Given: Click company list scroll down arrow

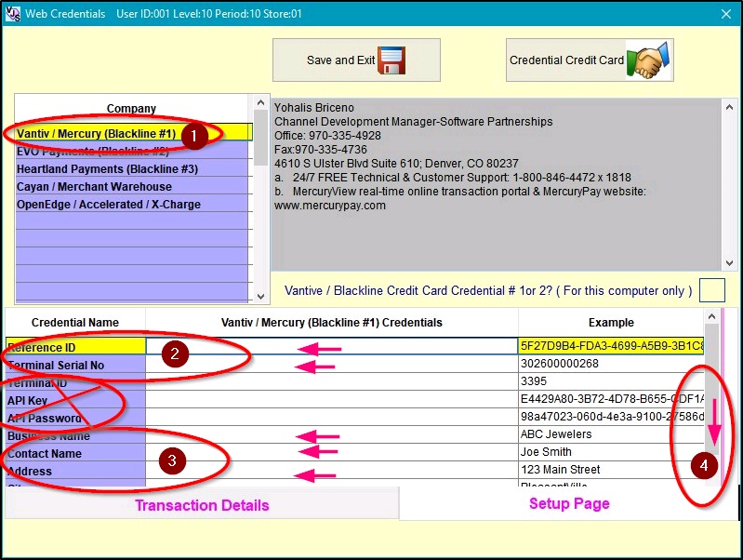Looking at the screenshot, I should coord(260,297).
